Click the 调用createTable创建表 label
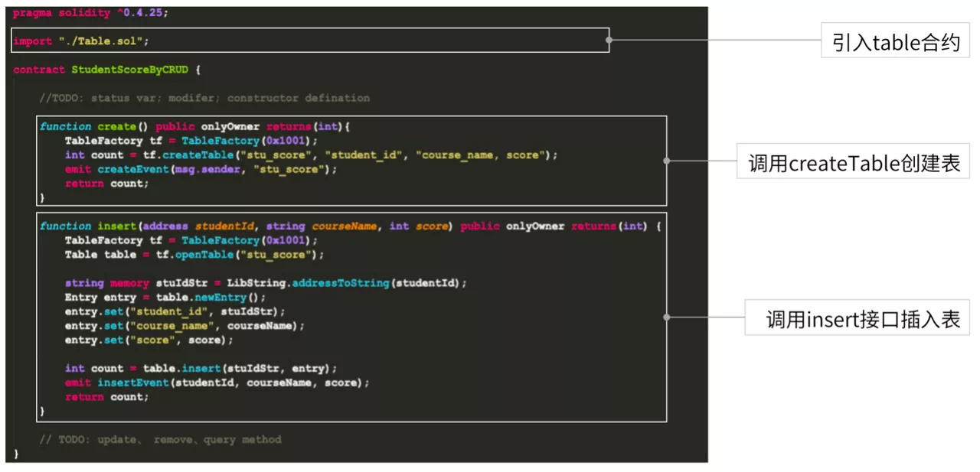This screenshot has height=472, width=980. [x=854, y=162]
